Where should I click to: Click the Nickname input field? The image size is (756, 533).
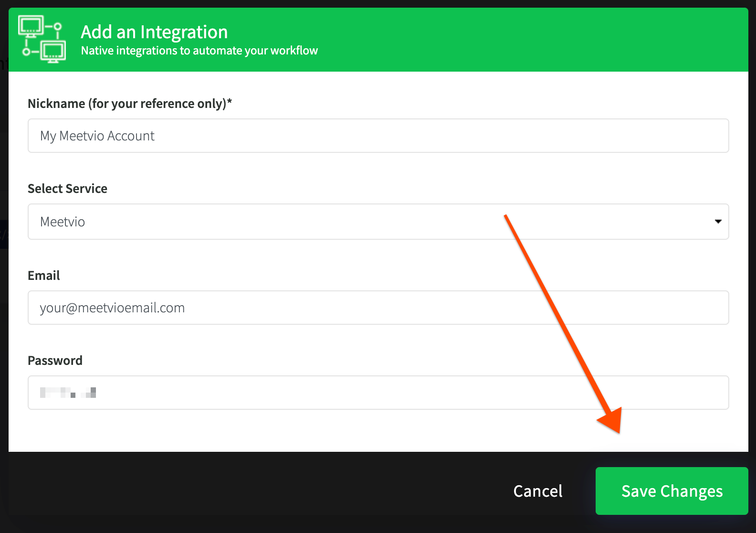[x=378, y=136]
